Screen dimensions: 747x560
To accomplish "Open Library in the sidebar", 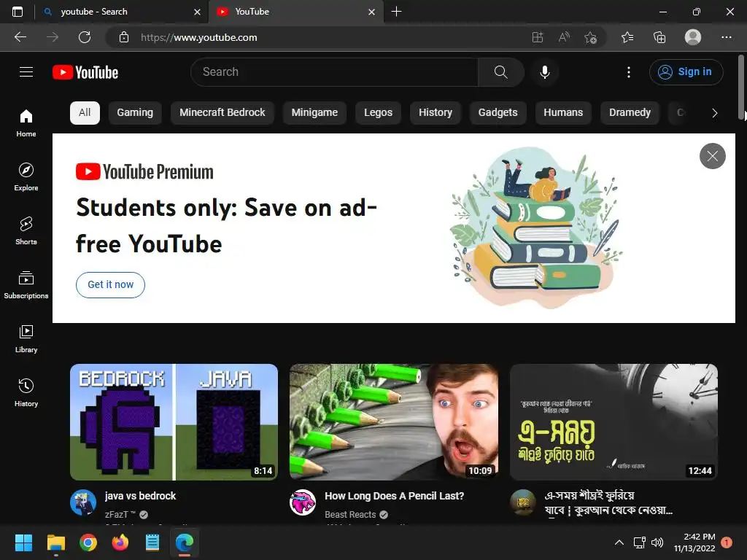I will point(26,338).
